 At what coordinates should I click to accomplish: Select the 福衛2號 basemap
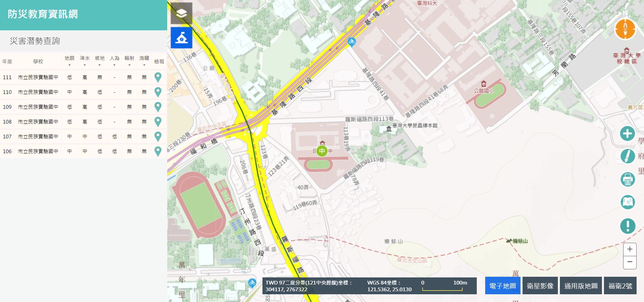point(620,286)
